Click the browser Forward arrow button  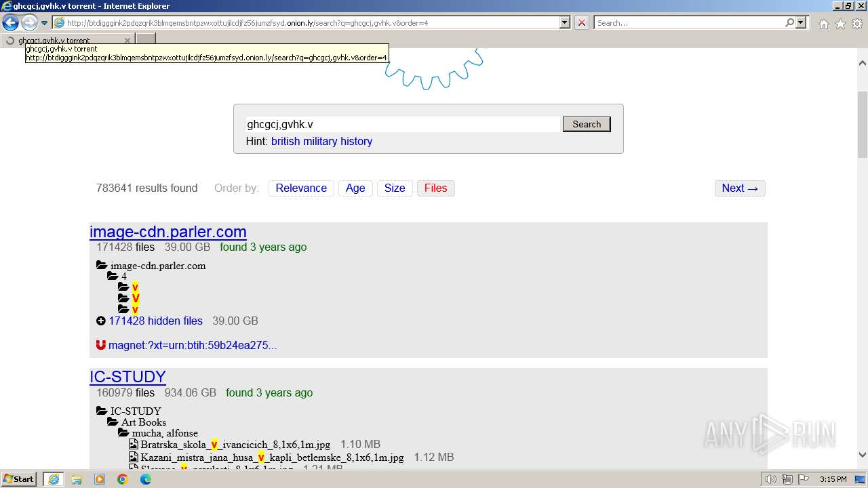click(29, 23)
